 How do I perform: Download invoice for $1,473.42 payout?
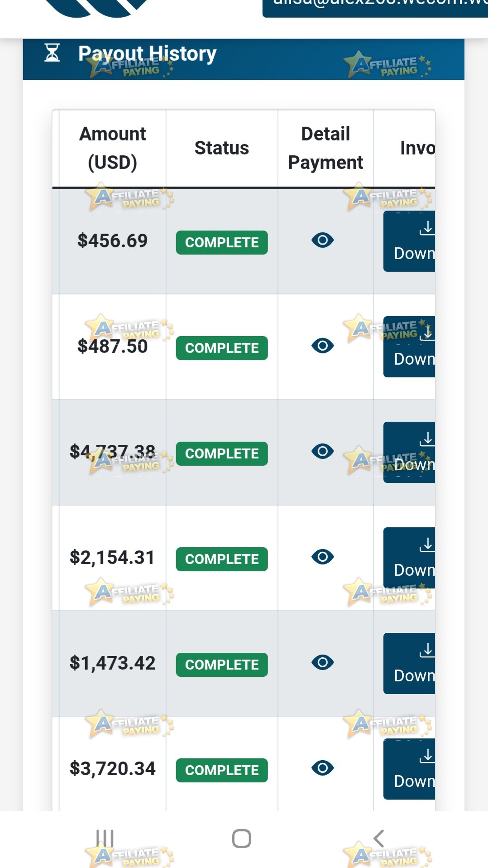pos(409,664)
